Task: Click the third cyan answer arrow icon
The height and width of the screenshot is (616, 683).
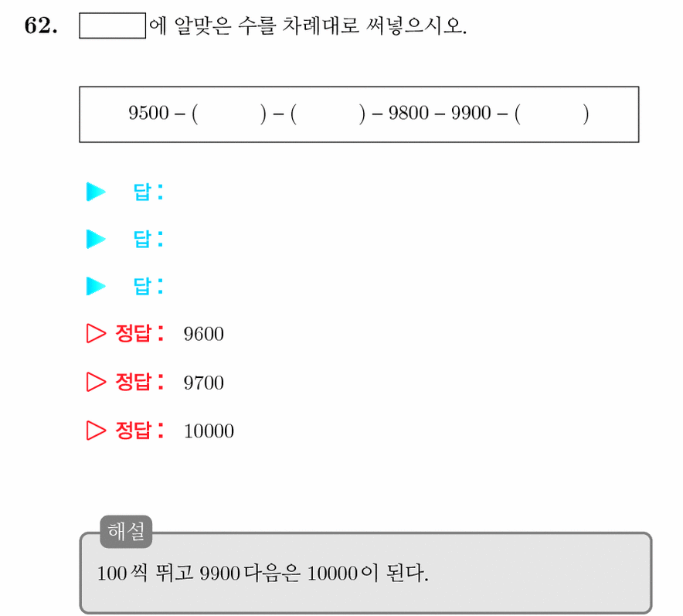Action: [96, 286]
